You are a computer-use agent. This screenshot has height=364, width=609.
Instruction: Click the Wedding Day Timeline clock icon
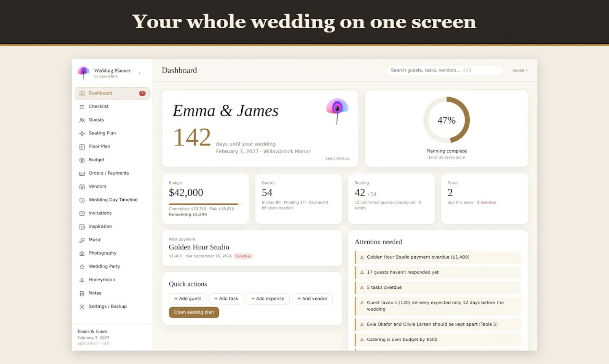[x=82, y=200]
